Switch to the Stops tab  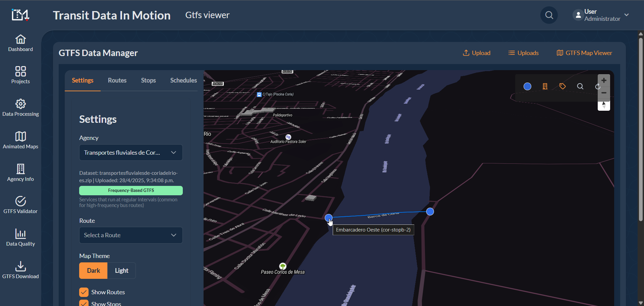pos(148,81)
